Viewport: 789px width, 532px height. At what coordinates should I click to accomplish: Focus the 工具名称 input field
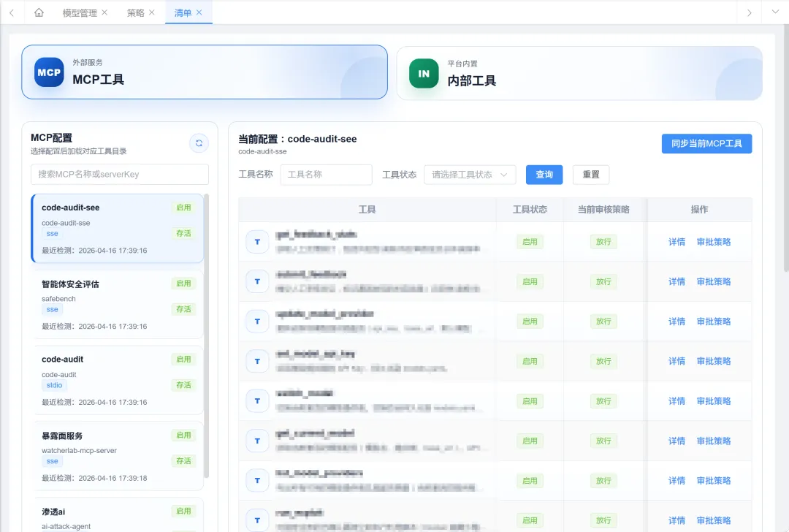(x=326, y=175)
